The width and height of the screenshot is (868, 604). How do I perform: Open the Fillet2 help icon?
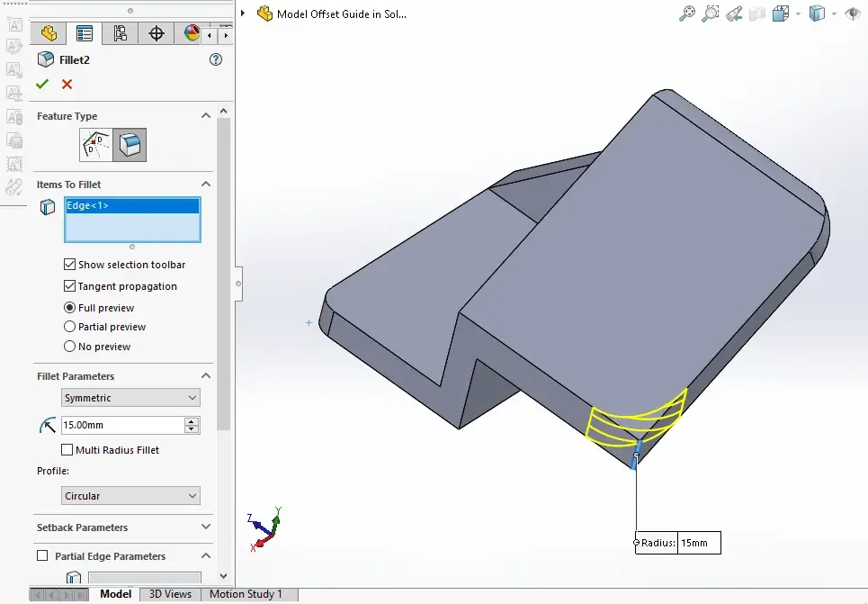(215, 59)
